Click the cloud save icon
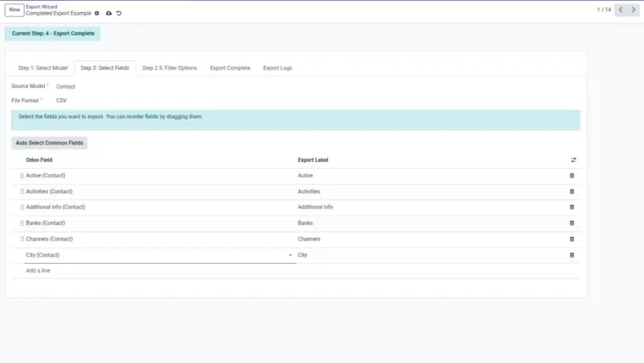The height and width of the screenshot is (363, 644). pyautogui.click(x=109, y=13)
